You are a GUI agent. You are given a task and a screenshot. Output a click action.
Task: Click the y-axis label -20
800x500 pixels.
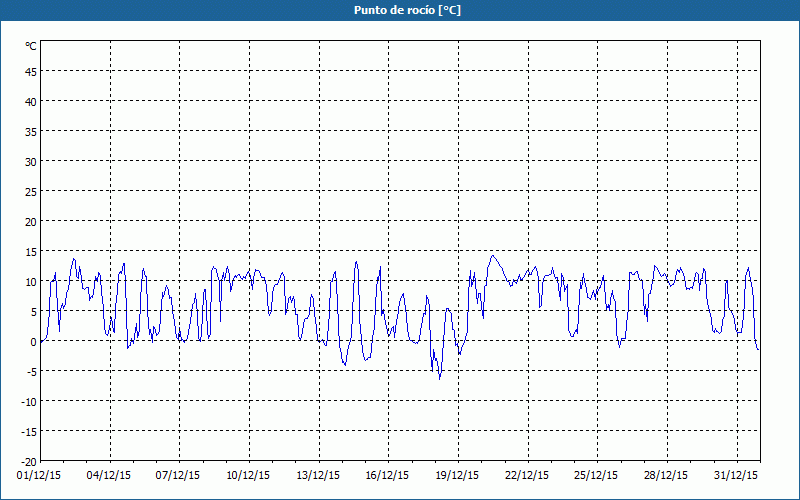point(29,462)
